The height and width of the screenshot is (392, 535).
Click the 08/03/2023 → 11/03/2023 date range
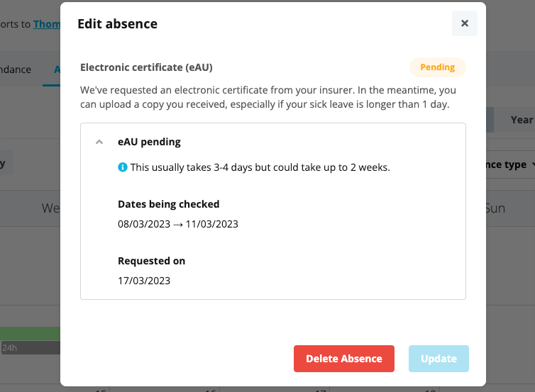(177, 224)
